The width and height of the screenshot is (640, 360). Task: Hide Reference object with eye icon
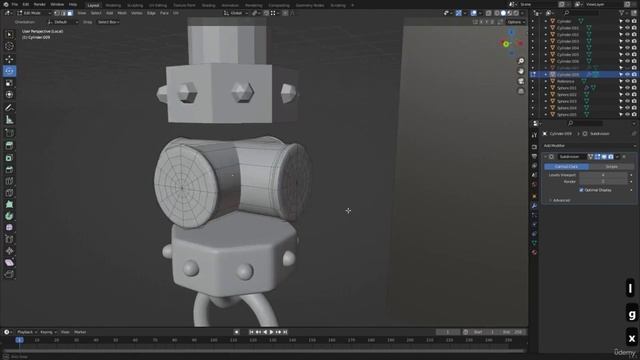pos(627,81)
